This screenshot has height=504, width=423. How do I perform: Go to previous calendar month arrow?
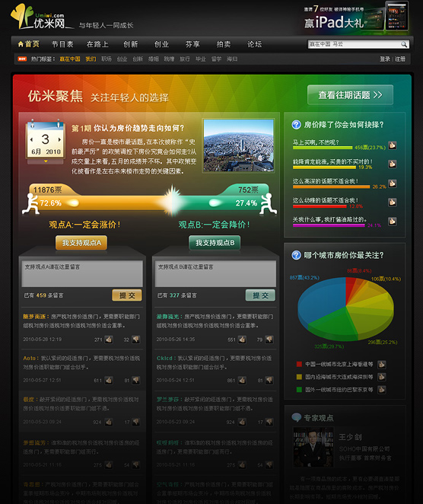pyautogui.click(x=31, y=140)
